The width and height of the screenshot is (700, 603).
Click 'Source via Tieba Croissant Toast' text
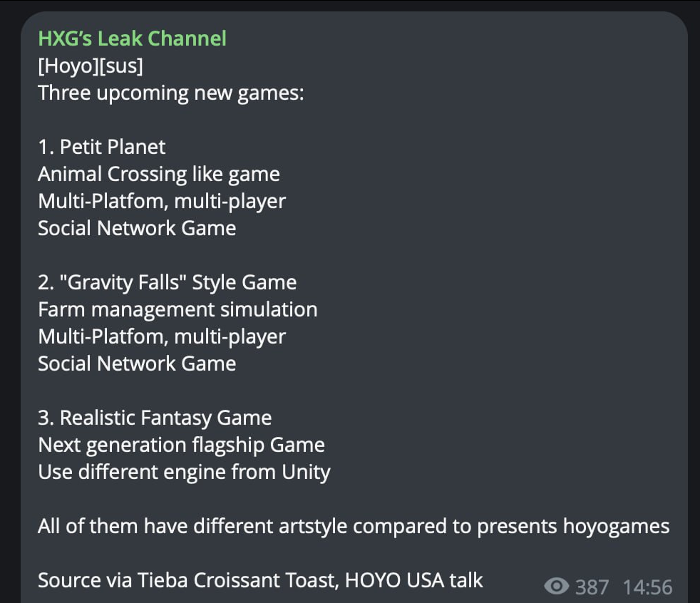click(x=185, y=580)
